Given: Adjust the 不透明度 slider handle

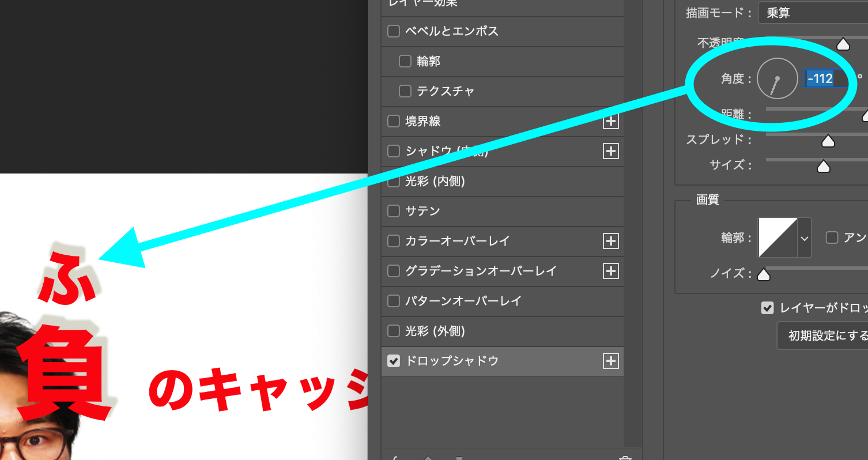Looking at the screenshot, I should (x=843, y=44).
